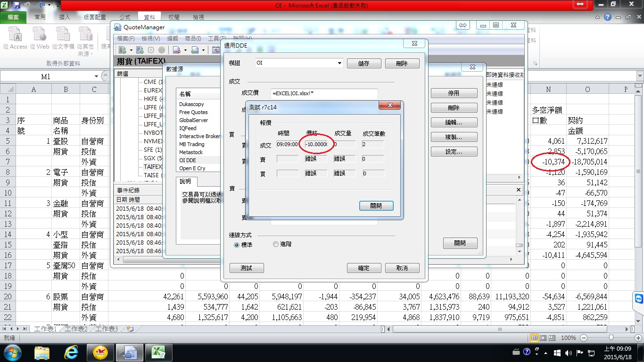This screenshot has height=362, width=644.
Task: Click Normal view icon in Excel status bar
Action: point(534,338)
